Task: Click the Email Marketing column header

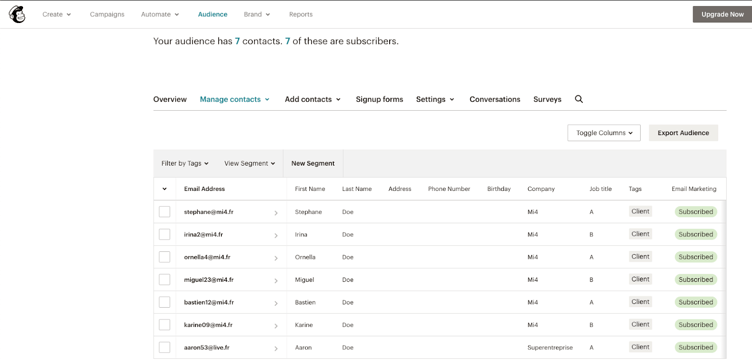Action: [694, 189]
